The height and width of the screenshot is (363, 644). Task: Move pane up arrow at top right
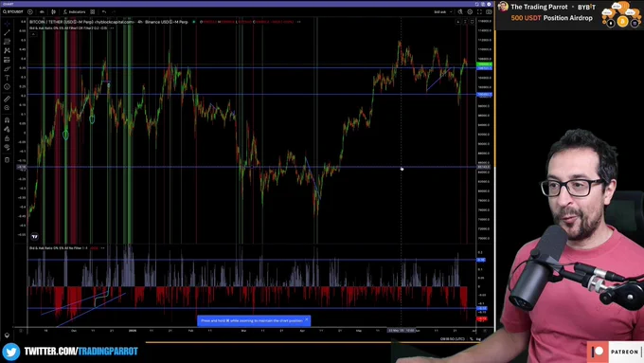pyautogui.click(x=458, y=22)
